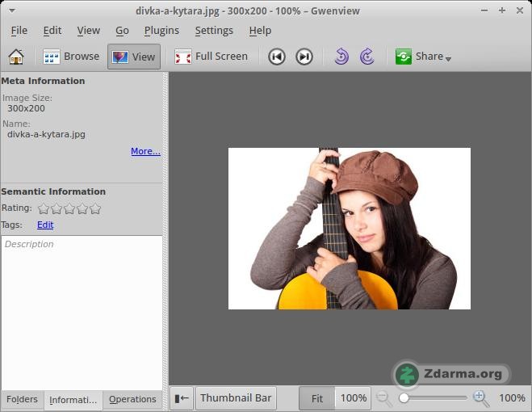The image size is (532, 412).
Task: Open the Settings menu
Action: coord(214,31)
